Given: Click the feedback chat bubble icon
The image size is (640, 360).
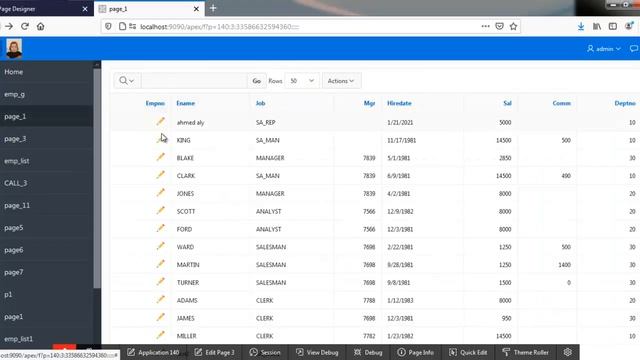Looking at the screenshot, I should (634, 49).
